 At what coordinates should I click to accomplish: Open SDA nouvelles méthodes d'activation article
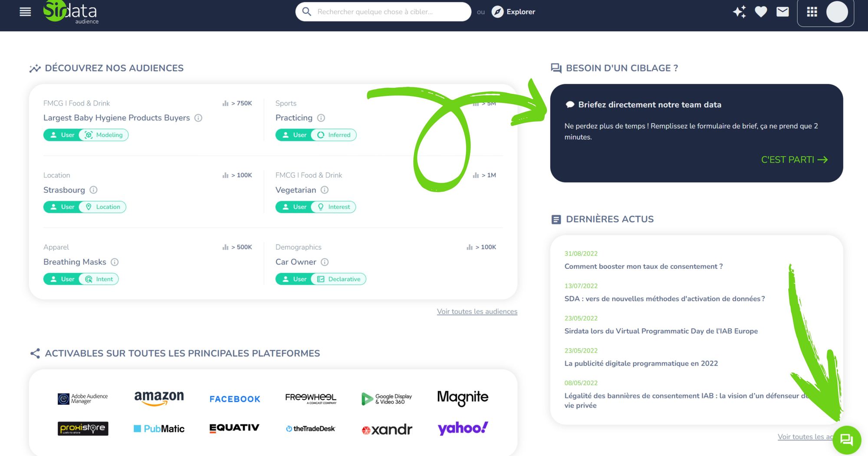point(664,299)
